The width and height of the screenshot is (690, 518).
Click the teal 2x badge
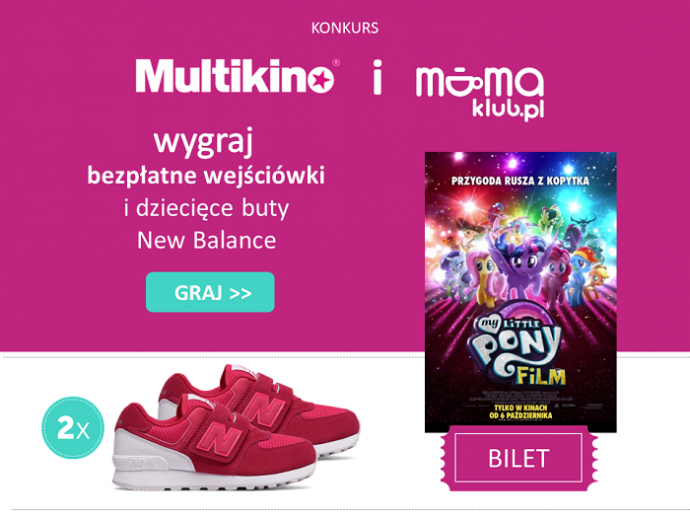point(73,428)
